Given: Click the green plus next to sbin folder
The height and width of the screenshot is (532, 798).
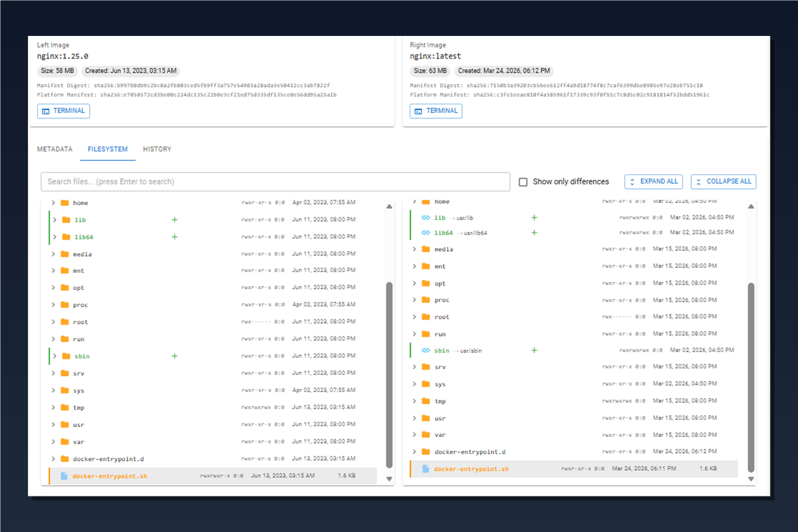Looking at the screenshot, I should (174, 356).
